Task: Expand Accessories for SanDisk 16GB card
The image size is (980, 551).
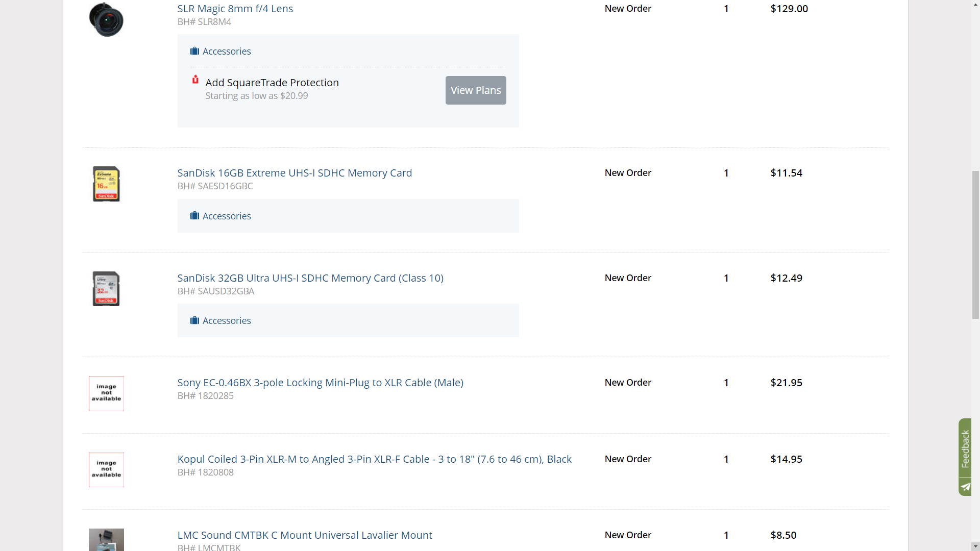Action: (227, 216)
